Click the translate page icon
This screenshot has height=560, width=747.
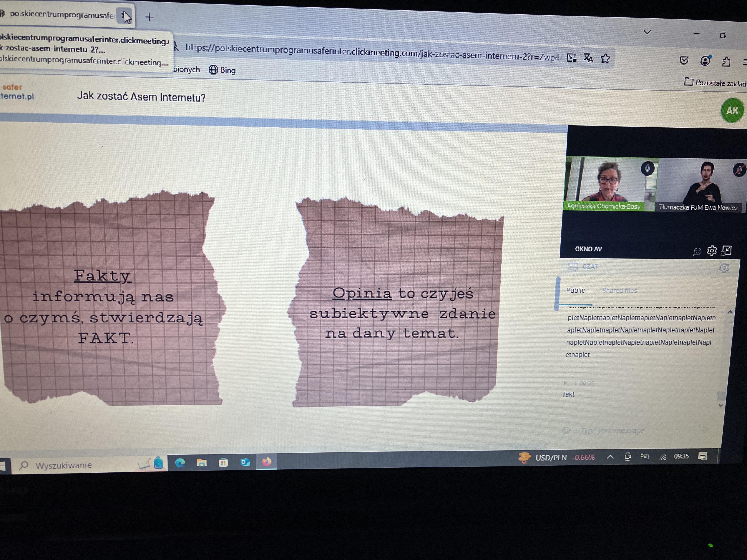[588, 58]
